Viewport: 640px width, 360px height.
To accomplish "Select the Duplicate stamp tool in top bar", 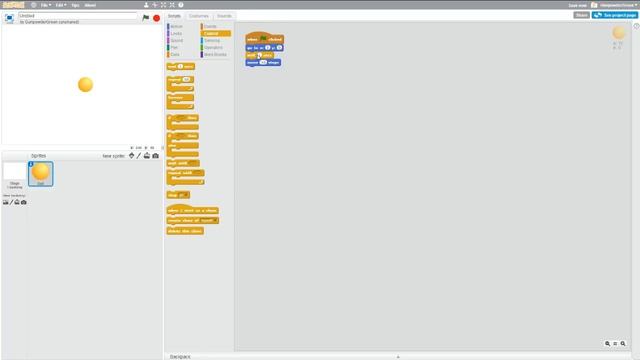I will (146, 5).
